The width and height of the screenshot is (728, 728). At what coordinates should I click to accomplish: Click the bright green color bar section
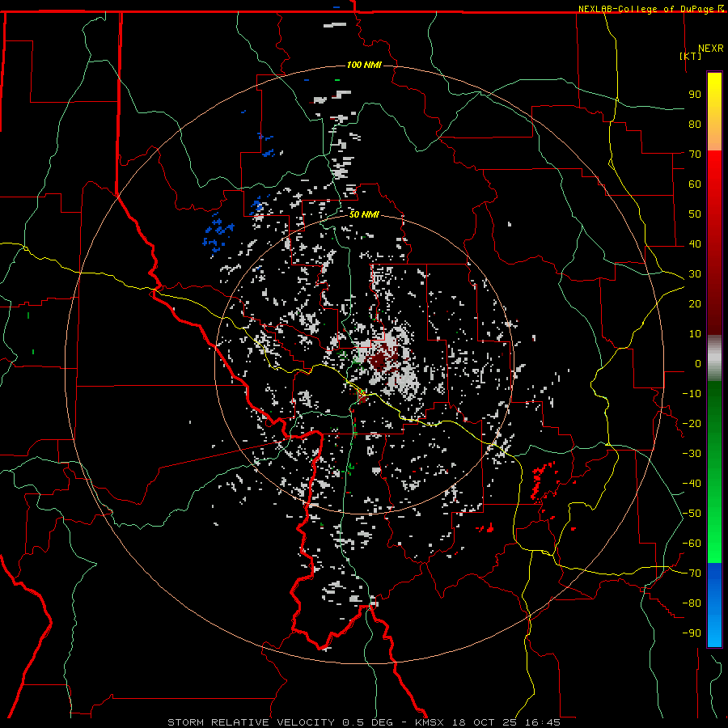714,518
